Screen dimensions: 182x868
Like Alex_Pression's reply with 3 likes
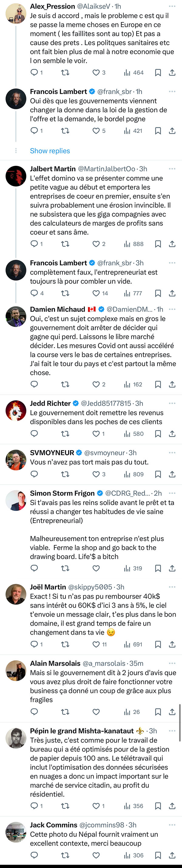click(x=96, y=72)
